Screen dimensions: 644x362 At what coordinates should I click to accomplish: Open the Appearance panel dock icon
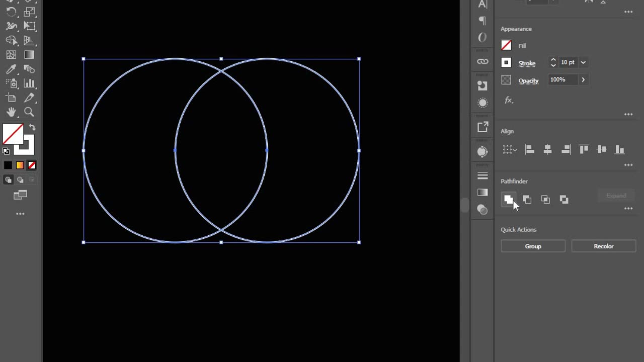(x=482, y=103)
